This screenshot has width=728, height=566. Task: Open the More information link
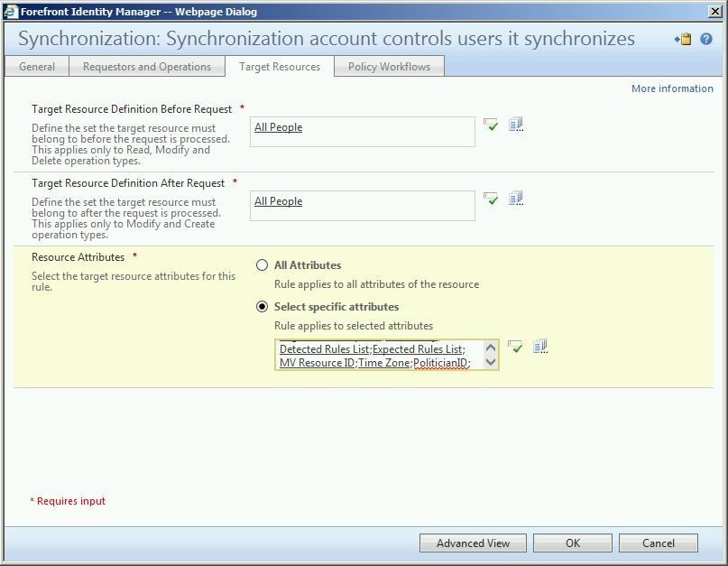[x=672, y=88]
